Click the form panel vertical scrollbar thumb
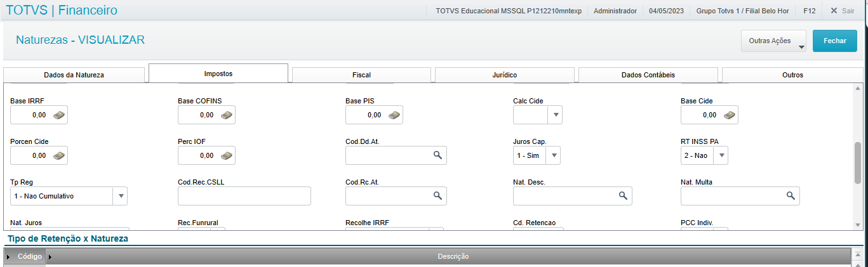The height and width of the screenshot is (267, 868). (x=858, y=162)
